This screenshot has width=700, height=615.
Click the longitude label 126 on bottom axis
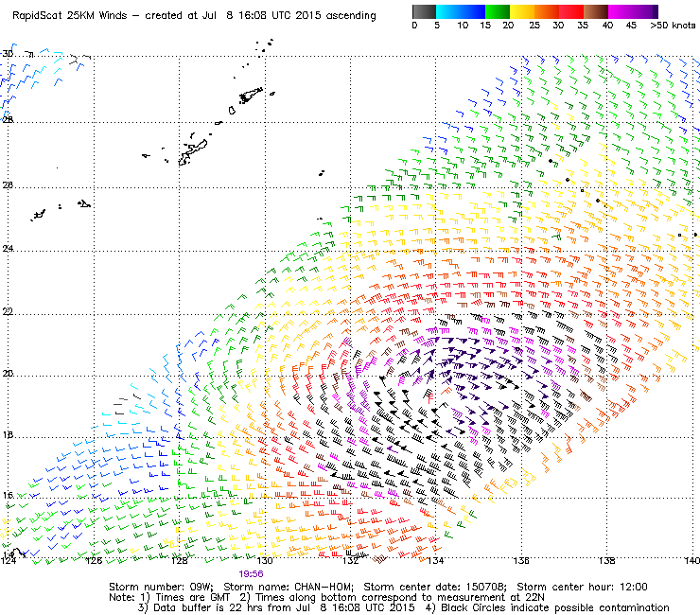click(94, 560)
